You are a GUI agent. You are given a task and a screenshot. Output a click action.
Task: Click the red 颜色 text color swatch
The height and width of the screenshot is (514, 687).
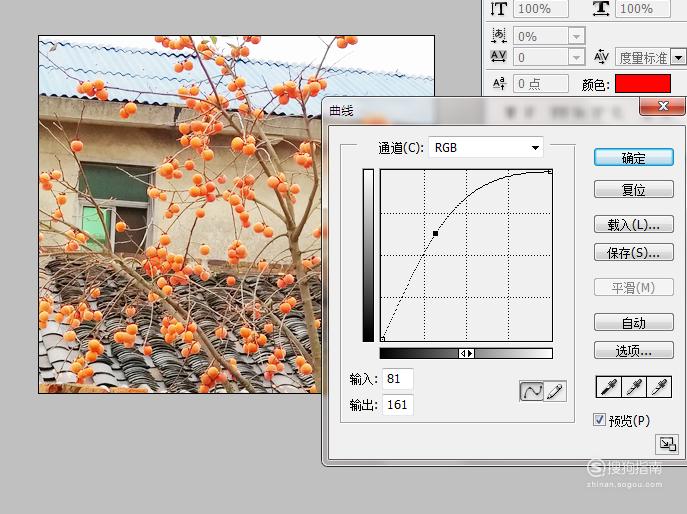point(643,84)
